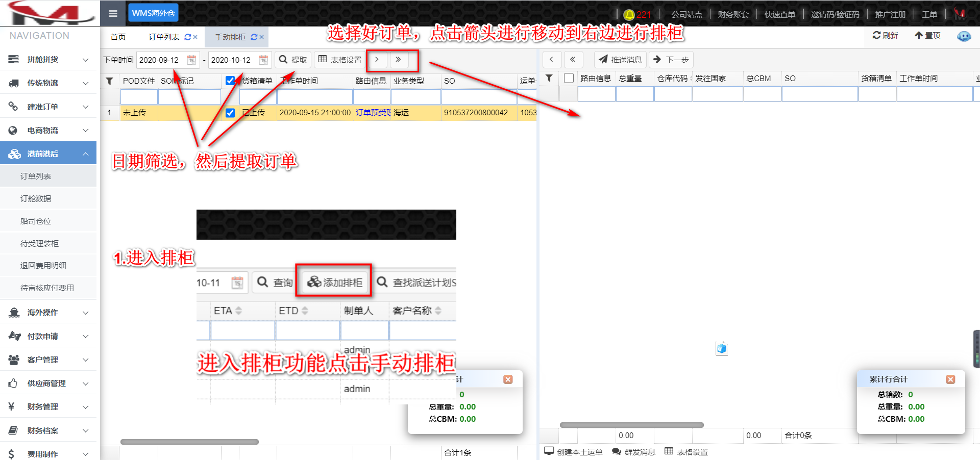Move all orders back with double left arrow

[573, 60]
